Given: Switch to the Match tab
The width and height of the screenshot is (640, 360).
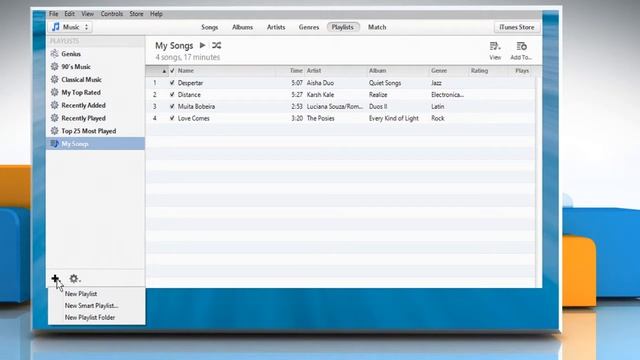Looking at the screenshot, I should [x=377, y=27].
